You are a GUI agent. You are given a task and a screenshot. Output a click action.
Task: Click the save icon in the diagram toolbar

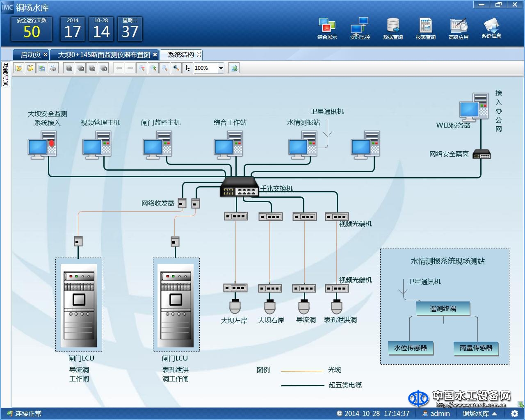point(42,68)
